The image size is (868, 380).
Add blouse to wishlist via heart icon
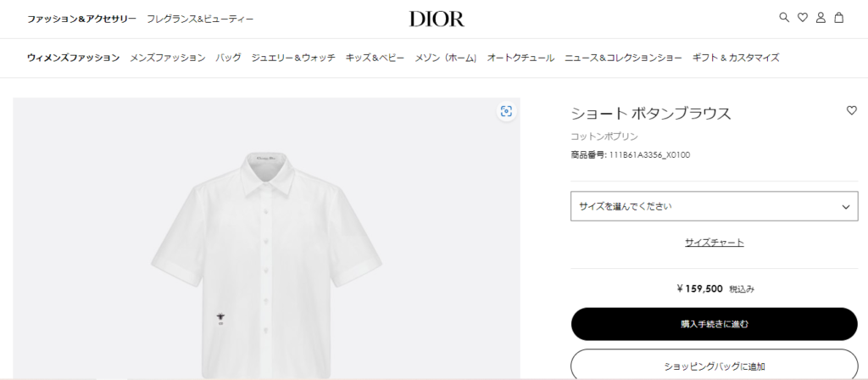coord(851,111)
